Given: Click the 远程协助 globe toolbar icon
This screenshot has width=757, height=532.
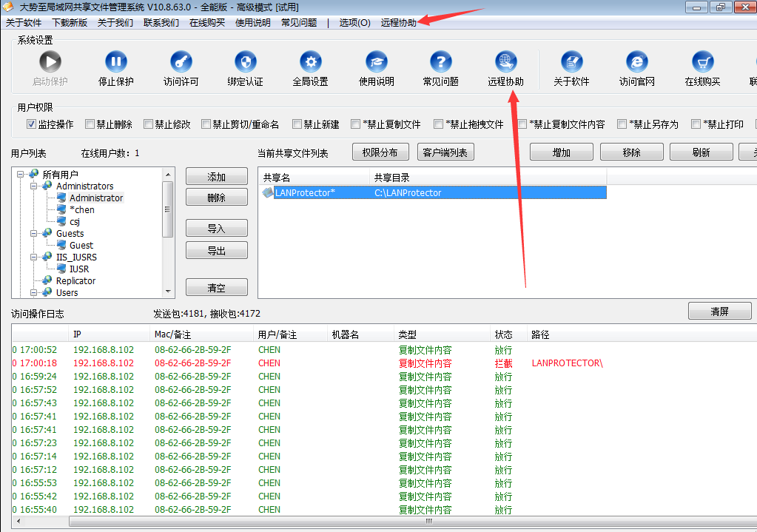Looking at the screenshot, I should coord(505,62).
